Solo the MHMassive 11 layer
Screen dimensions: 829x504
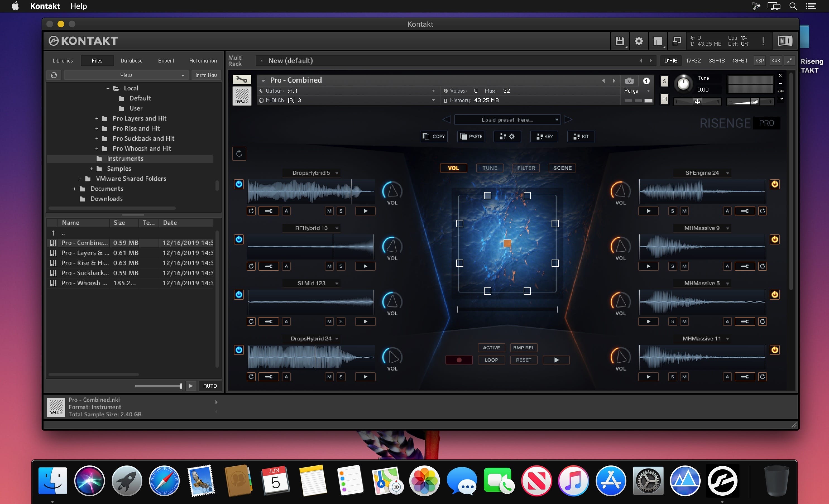[673, 376]
